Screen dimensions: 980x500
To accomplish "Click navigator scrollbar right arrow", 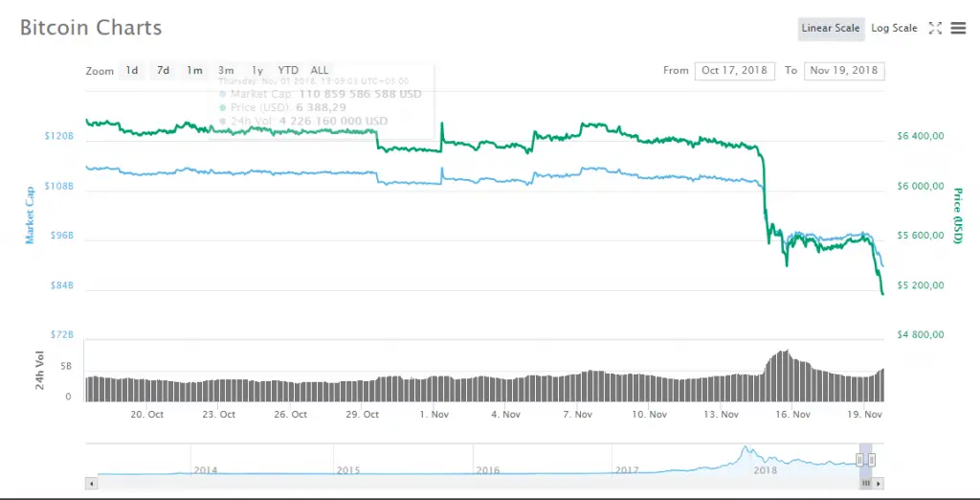I will click(x=879, y=484).
